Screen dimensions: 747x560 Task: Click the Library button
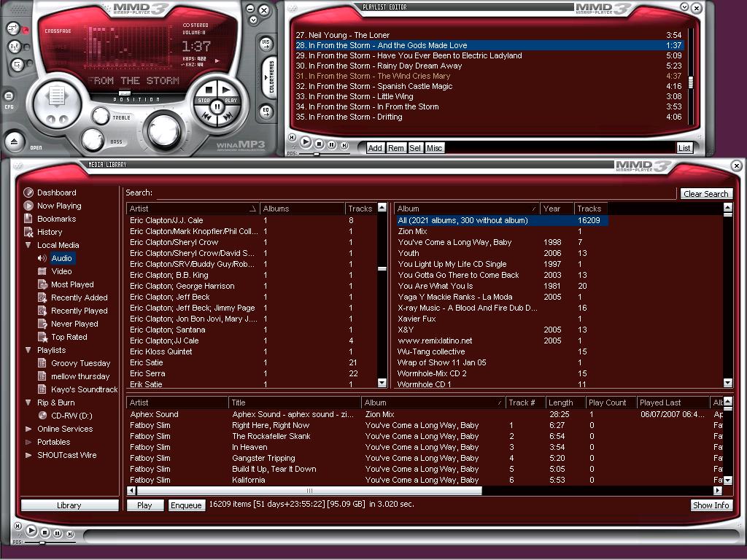point(69,505)
